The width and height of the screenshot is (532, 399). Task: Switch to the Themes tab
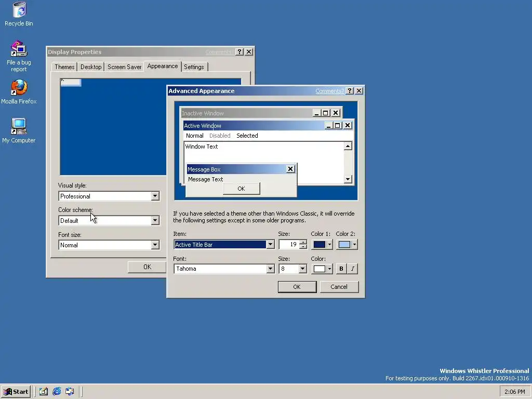tap(64, 67)
